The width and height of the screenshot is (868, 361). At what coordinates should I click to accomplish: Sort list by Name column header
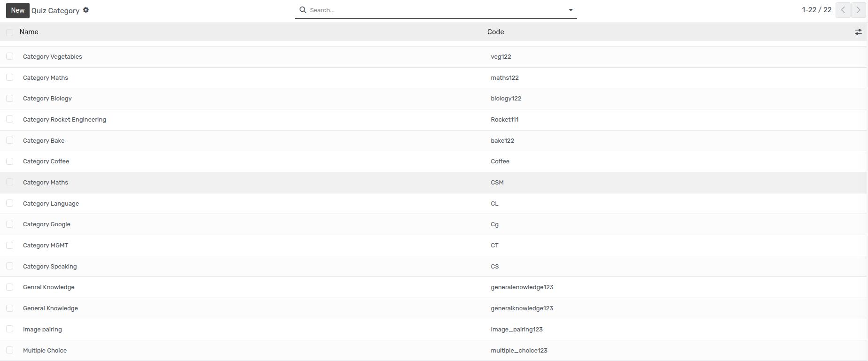(x=29, y=32)
